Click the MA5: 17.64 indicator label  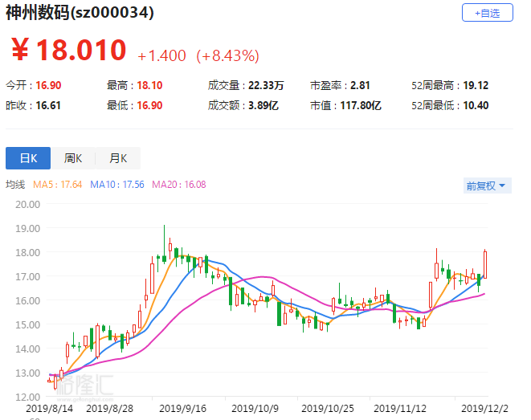pyautogui.click(x=58, y=185)
